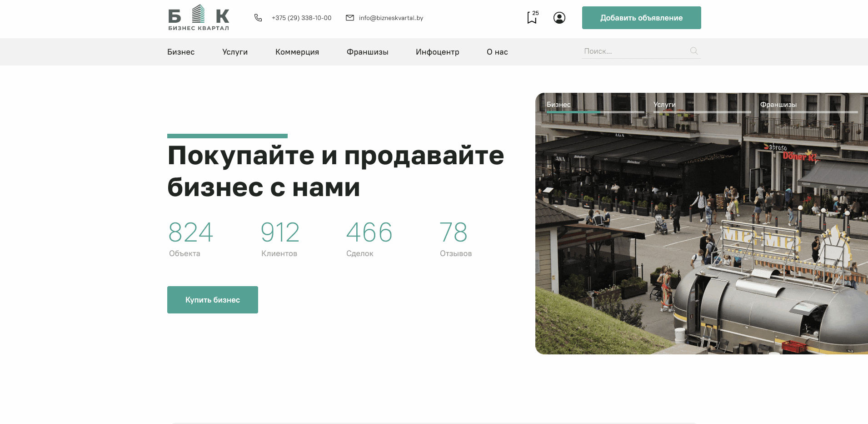Screen dimensions: 868x424
Task: Select Франшизы slide tab on photo
Action: (809, 106)
